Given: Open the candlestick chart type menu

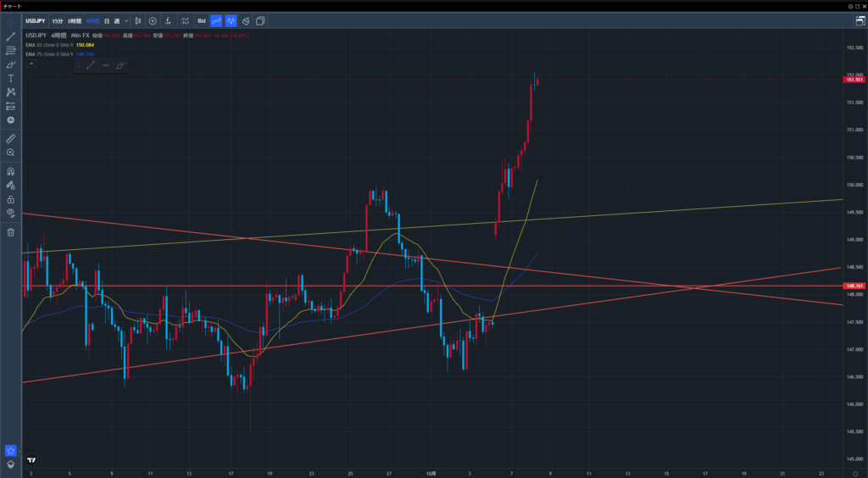Looking at the screenshot, I should (139, 20).
